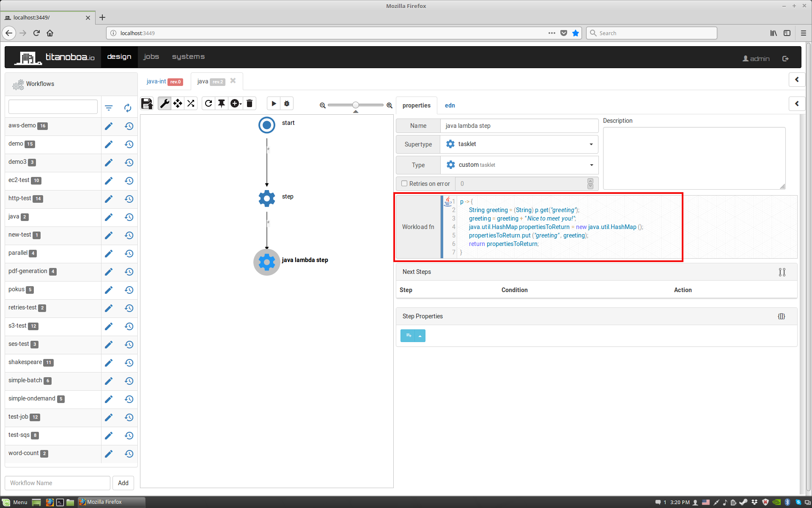
Task: Click the shuffle connections tool
Action: [x=191, y=104]
